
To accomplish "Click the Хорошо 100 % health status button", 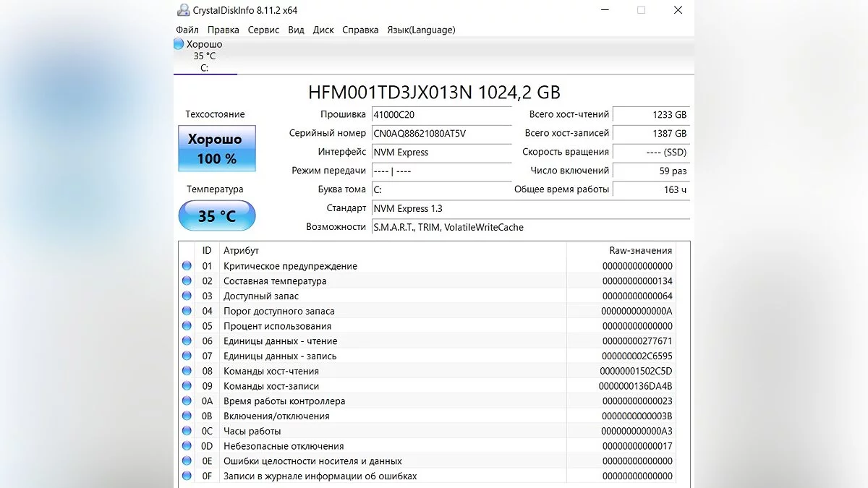I will pos(217,149).
